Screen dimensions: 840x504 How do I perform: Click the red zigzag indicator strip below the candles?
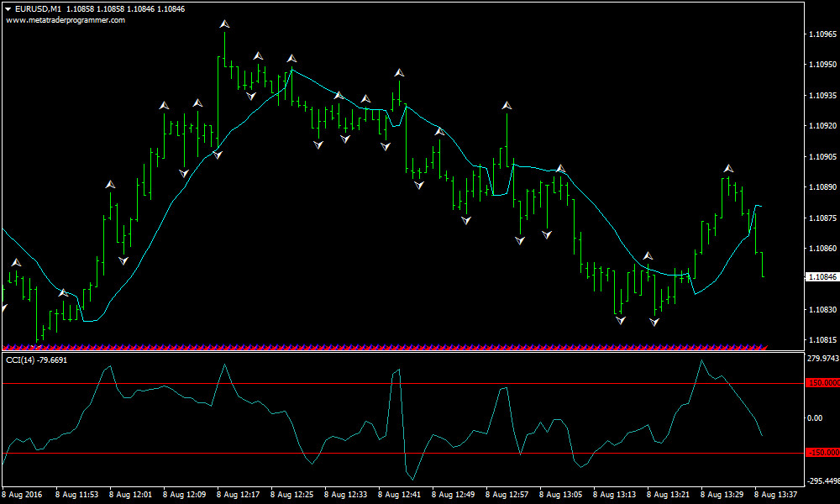[x=336, y=344]
